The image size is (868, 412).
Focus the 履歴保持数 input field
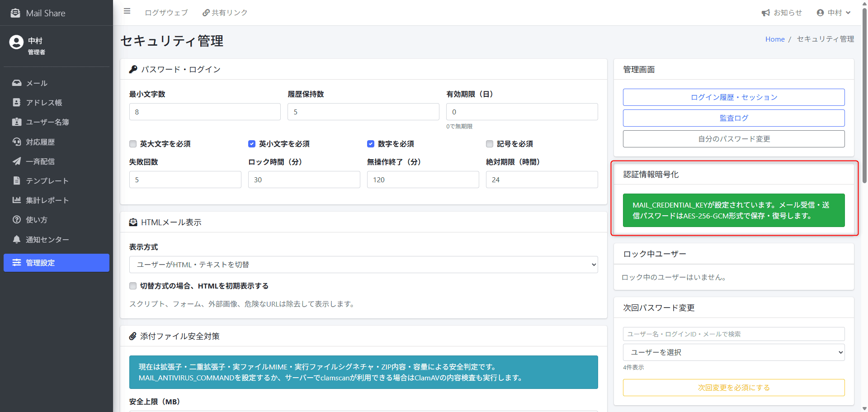pos(363,112)
